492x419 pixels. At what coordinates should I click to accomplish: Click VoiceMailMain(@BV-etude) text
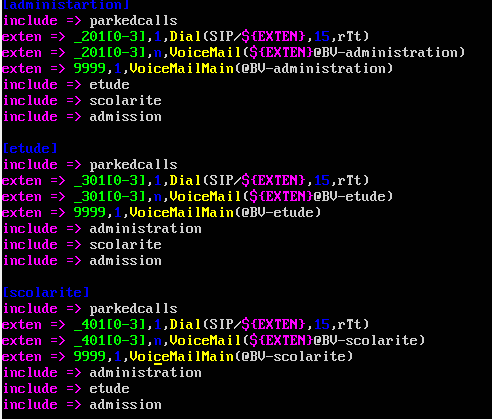click(x=225, y=212)
